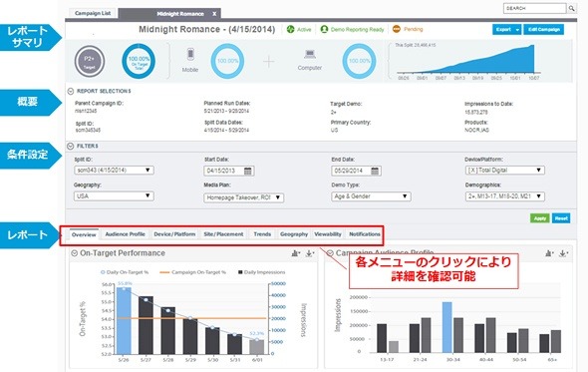Open the Export dropdown arrow
588x372 pixels.
pyautogui.click(x=517, y=30)
